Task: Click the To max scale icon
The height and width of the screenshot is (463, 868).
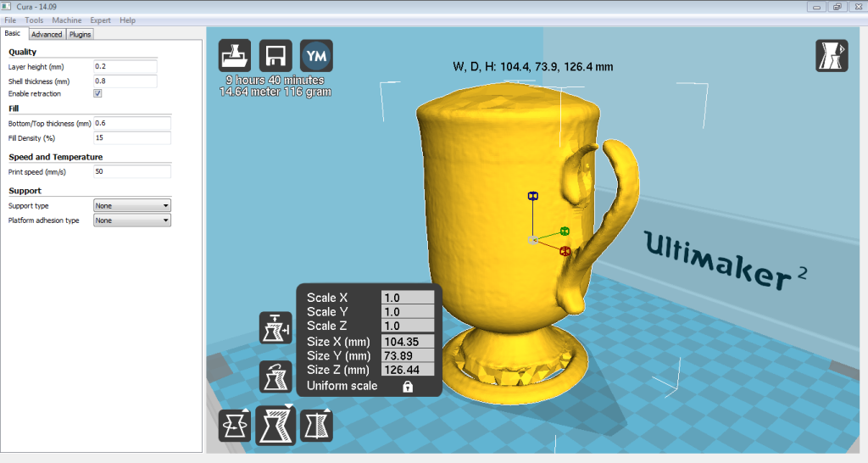Action: 275,328
